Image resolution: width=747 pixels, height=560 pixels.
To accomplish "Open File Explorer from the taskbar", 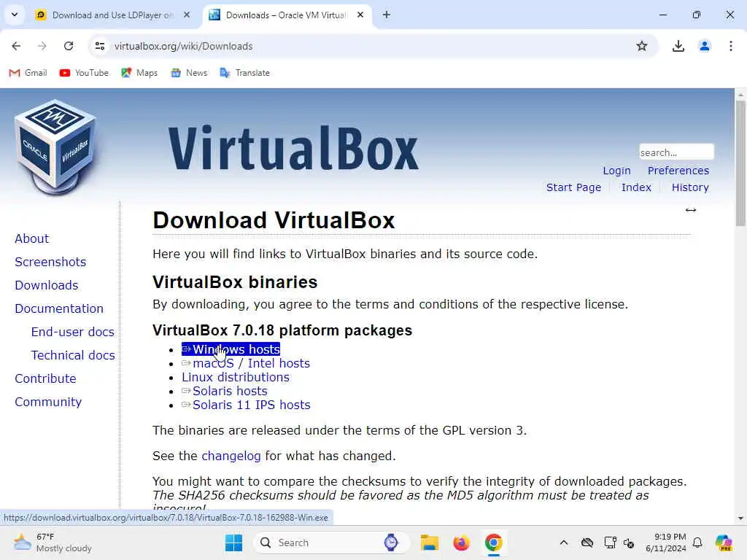I will pyautogui.click(x=429, y=542).
